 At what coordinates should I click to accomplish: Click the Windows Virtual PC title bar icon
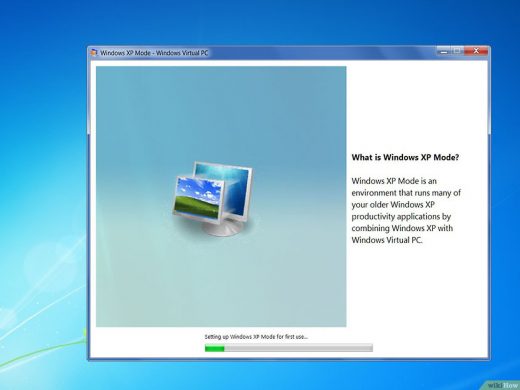pos(94,52)
